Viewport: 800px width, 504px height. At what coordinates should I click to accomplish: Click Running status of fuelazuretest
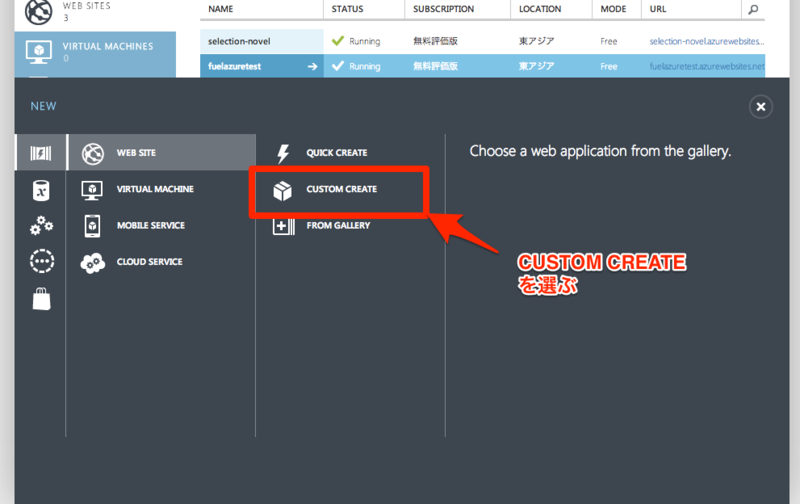click(x=364, y=66)
